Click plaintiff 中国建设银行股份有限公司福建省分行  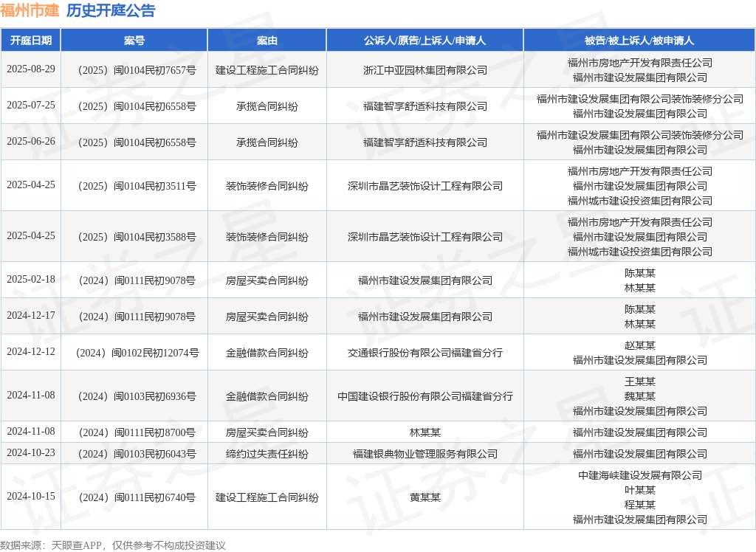pyautogui.click(x=425, y=397)
